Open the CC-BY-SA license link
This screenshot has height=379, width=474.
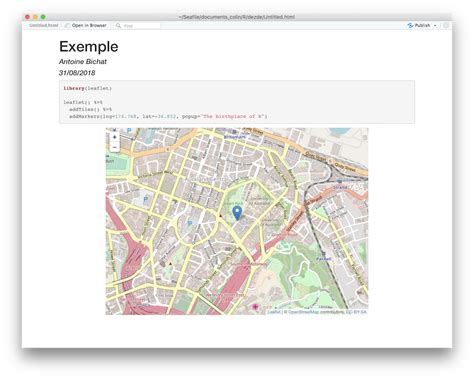point(356,312)
